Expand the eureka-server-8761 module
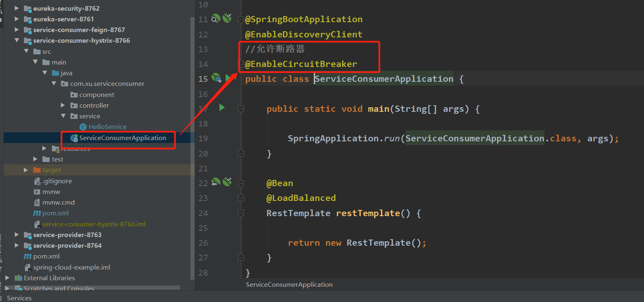The width and height of the screenshot is (644, 302). [x=16, y=19]
